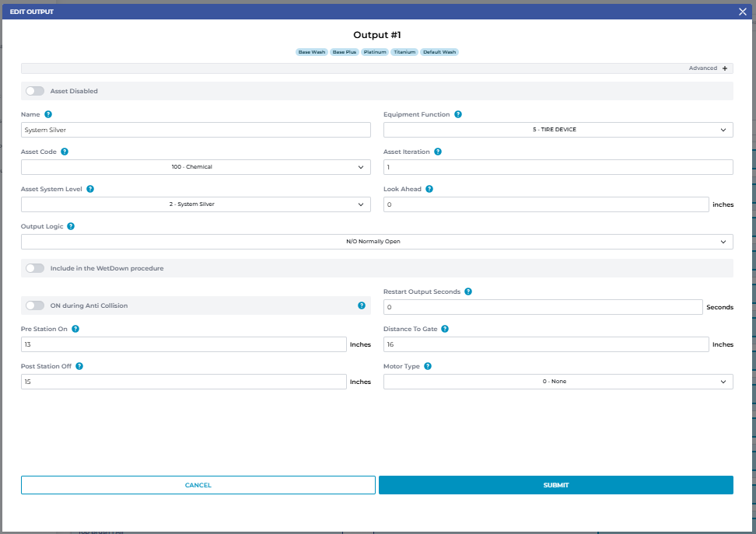Enable Include in the WetDown procedure
This screenshot has width=756, height=534.
coord(35,268)
